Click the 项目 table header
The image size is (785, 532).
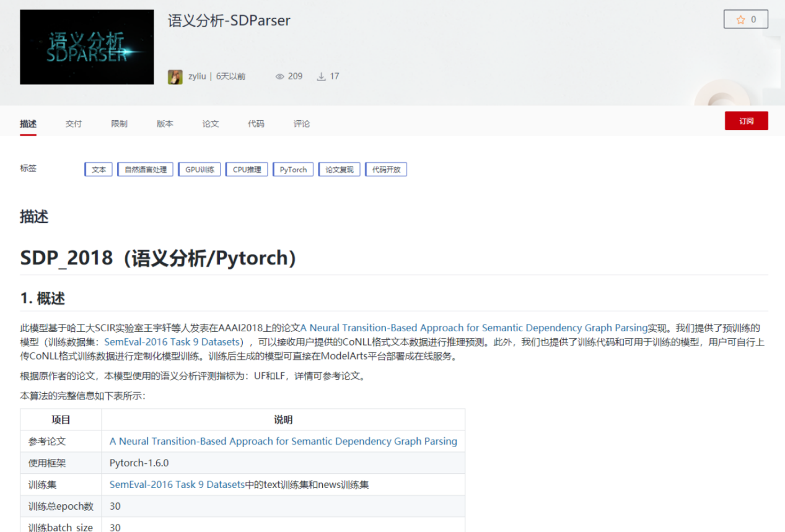click(61, 420)
